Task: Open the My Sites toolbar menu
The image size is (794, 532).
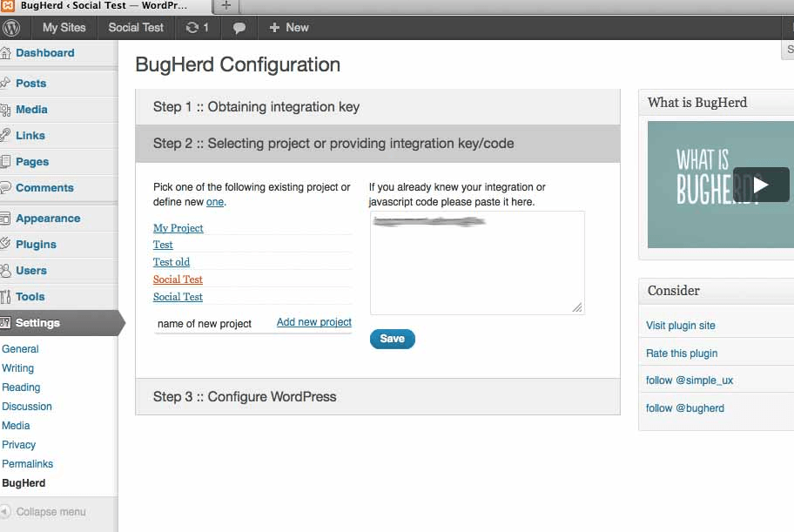Action: click(64, 27)
